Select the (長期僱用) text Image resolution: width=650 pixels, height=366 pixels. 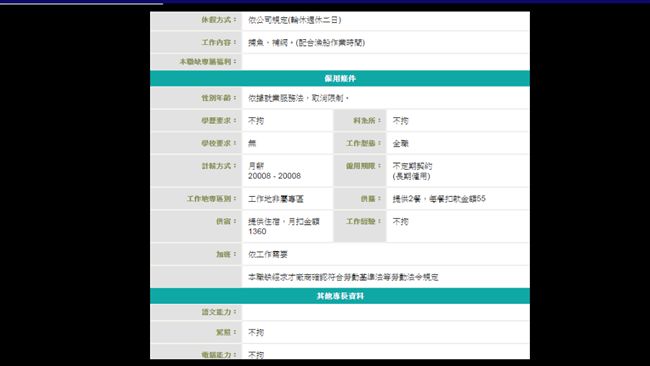(411, 176)
